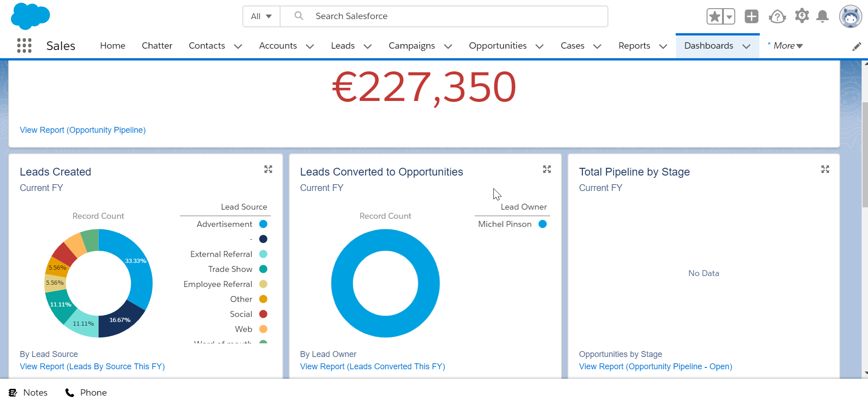Screen dimensions: 868x402
Task: Open the Notifications bell
Action: coord(822,17)
